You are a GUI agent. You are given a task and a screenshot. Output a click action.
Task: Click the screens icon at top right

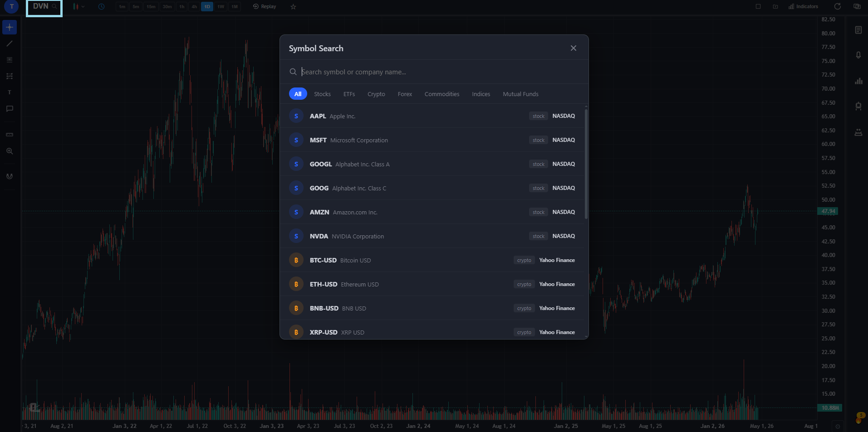[x=857, y=6]
